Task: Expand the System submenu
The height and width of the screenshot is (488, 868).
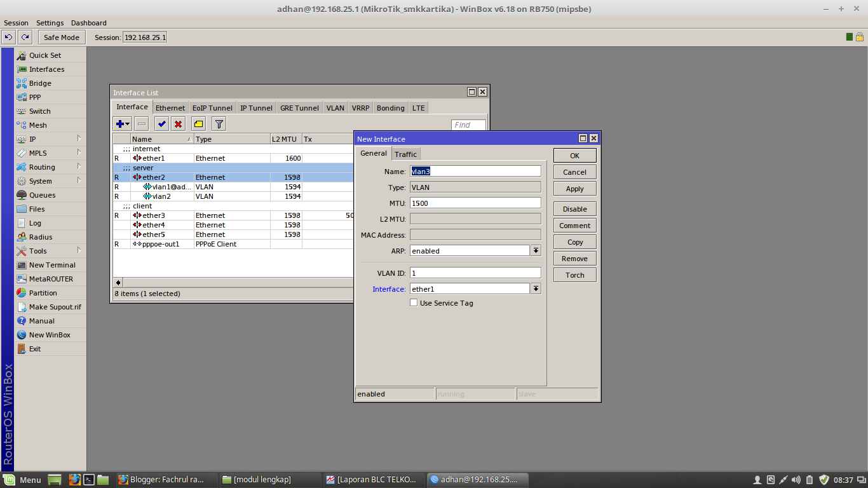Action: (50, 181)
